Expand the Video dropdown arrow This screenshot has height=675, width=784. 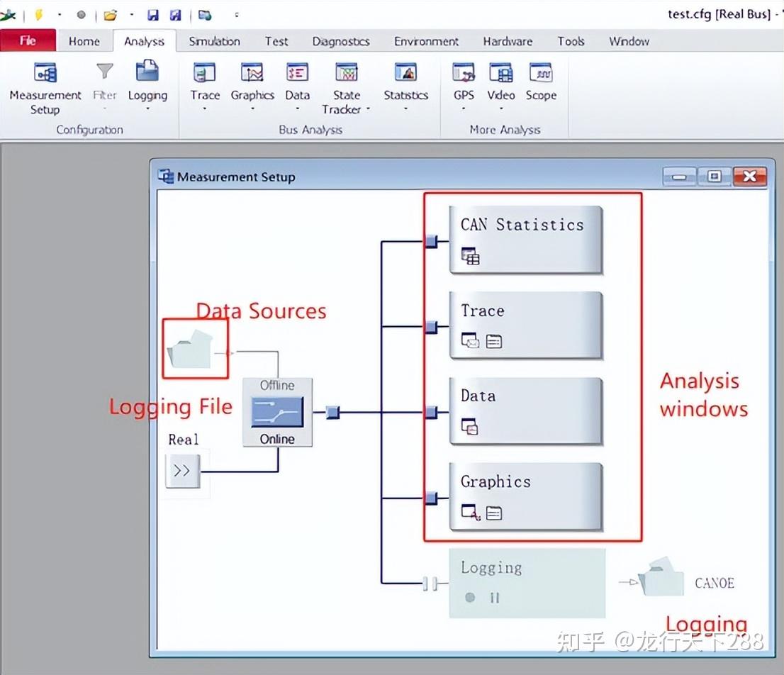[501, 108]
